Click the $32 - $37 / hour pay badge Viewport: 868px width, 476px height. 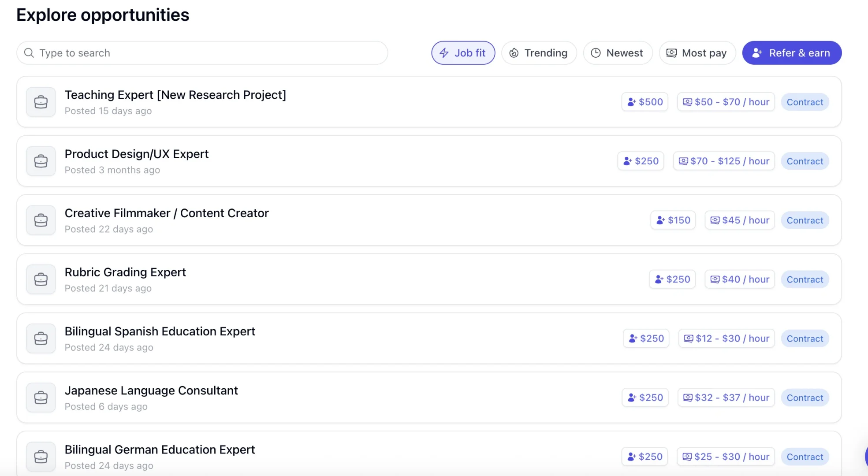[x=726, y=398]
